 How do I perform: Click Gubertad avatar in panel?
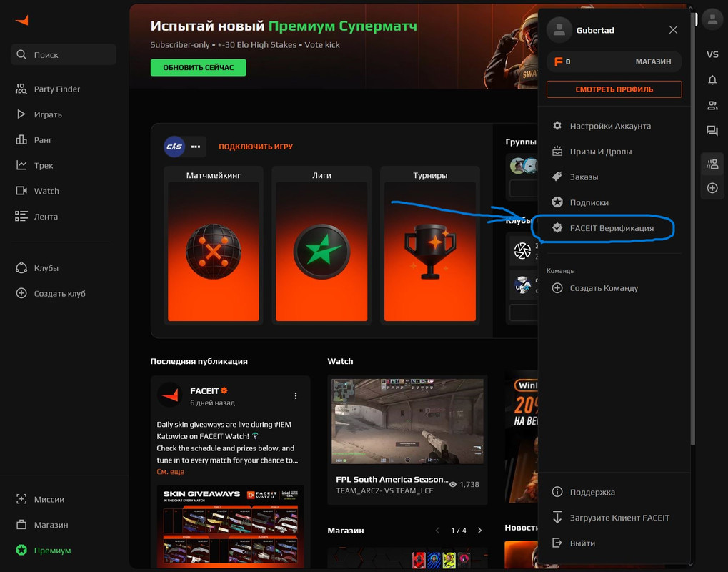click(x=559, y=30)
